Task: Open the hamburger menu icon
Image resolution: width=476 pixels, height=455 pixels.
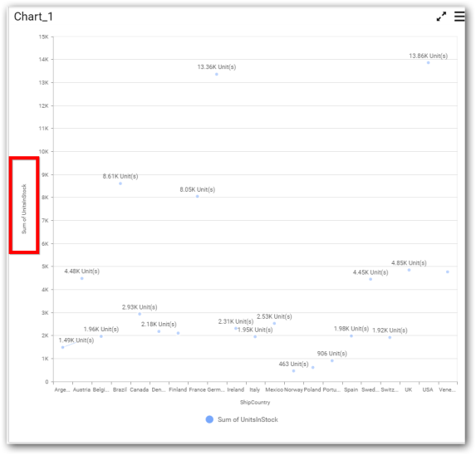Action: [459, 17]
